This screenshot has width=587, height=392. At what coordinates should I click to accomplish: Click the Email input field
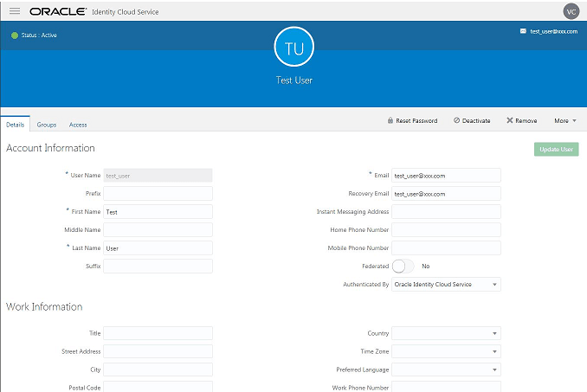tap(446, 176)
